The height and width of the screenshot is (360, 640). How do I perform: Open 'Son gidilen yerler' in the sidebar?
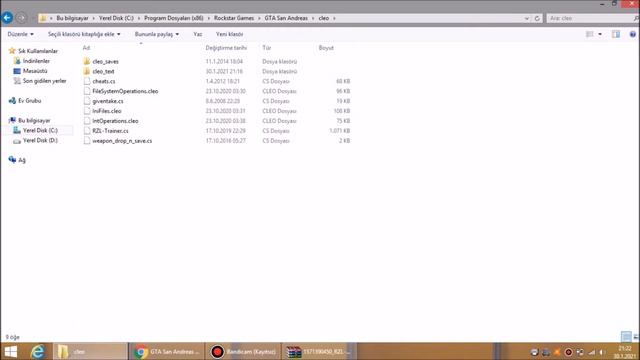point(44,81)
